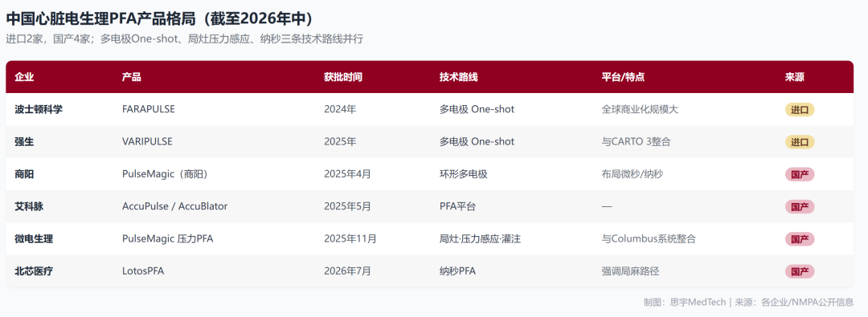Select the LotosPFA product cell
This screenshot has width=868, height=317.
(143, 271)
